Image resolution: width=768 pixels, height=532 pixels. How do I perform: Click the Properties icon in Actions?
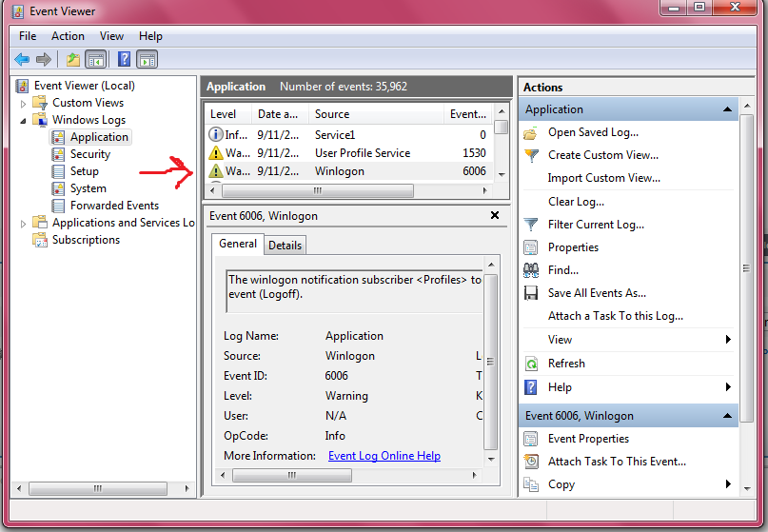click(x=530, y=247)
